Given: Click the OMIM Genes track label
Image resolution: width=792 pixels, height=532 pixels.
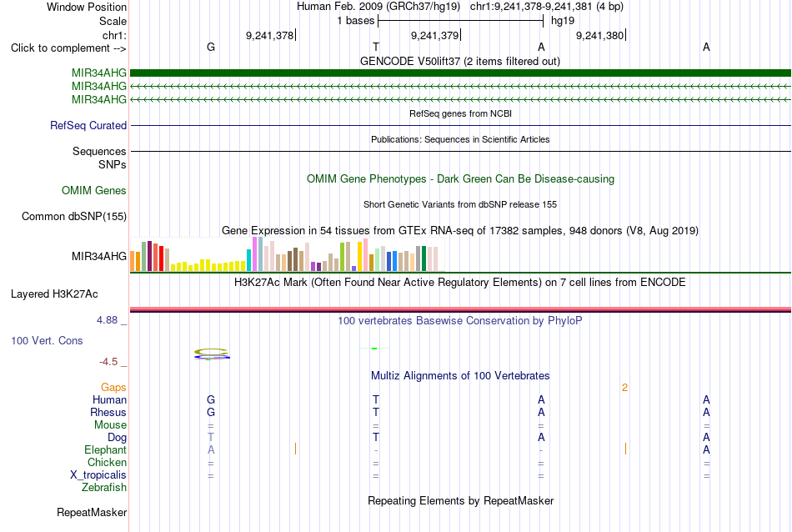Looking at the screenshot, I should 94,190.
